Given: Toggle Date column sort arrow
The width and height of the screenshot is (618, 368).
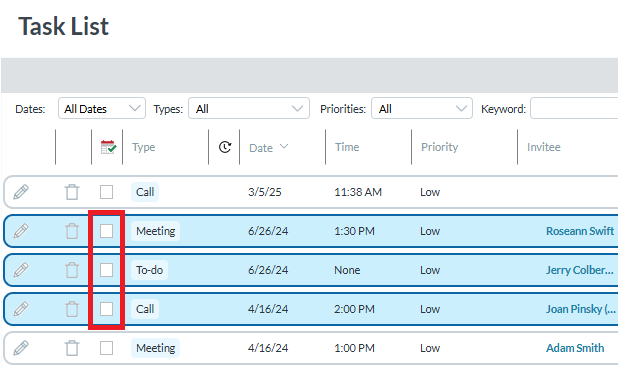Looking at the screenshot, I should 284,147.
